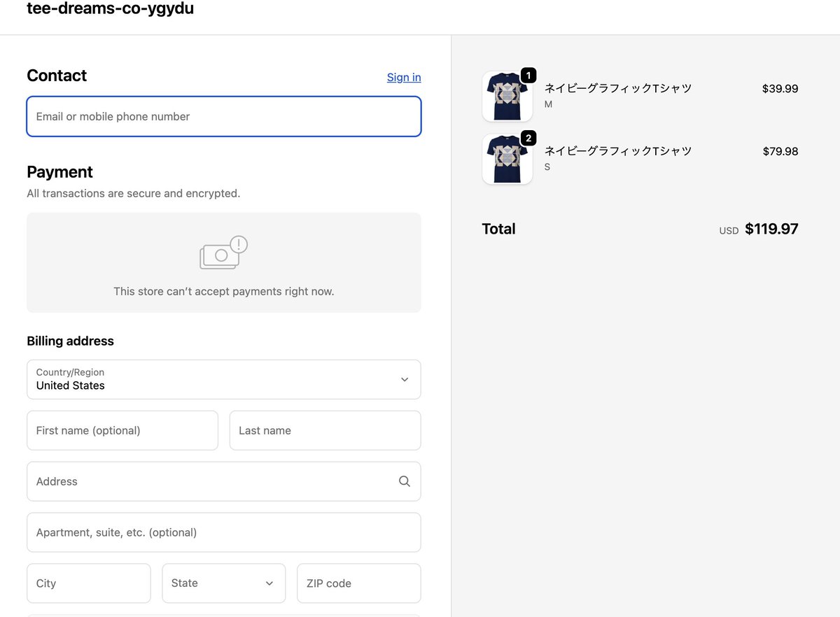Viewport: 840px width, 617px height.
Task: Click the ZIP code field
Action: pos(358,583)
